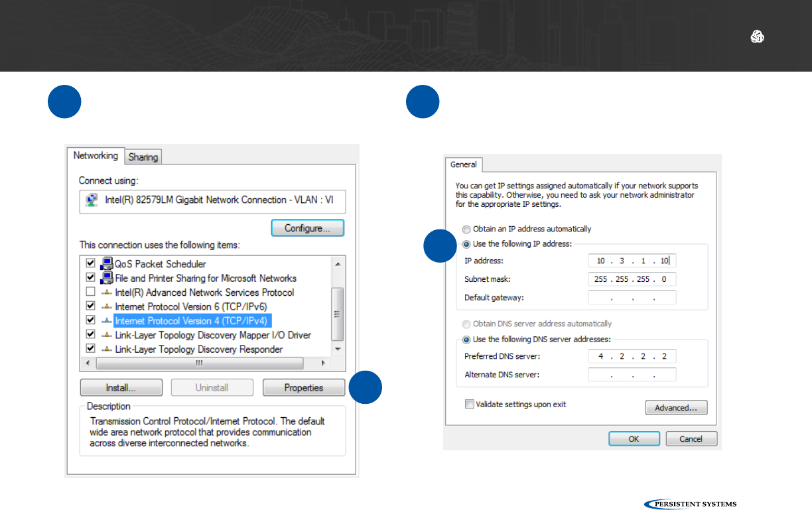Click the Alternate DNS server field
Viewport: 812px width, 510px height.
coord(632,375)
